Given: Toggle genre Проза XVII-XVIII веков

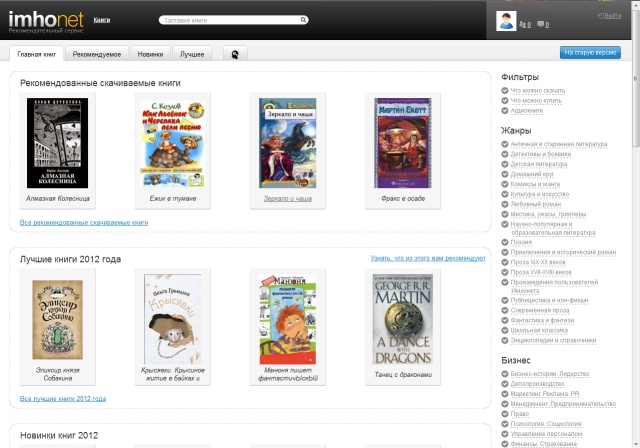Looking at the screenshot, I should [536, 272].
